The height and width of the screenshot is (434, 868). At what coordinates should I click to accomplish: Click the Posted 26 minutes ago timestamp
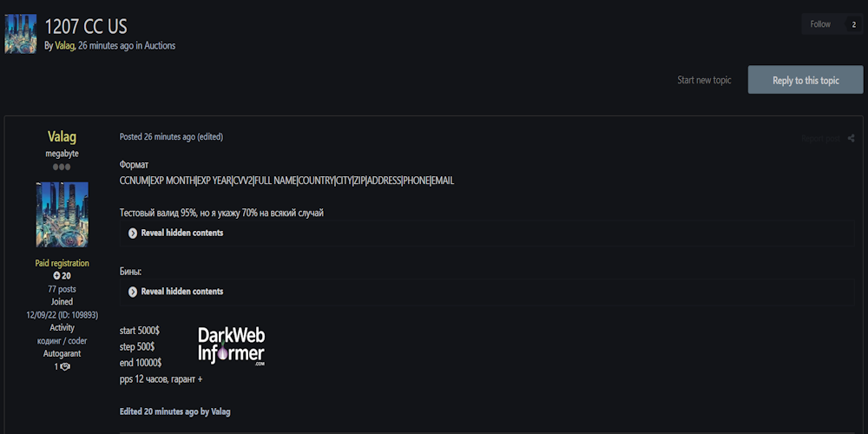(x=157, y=137)
